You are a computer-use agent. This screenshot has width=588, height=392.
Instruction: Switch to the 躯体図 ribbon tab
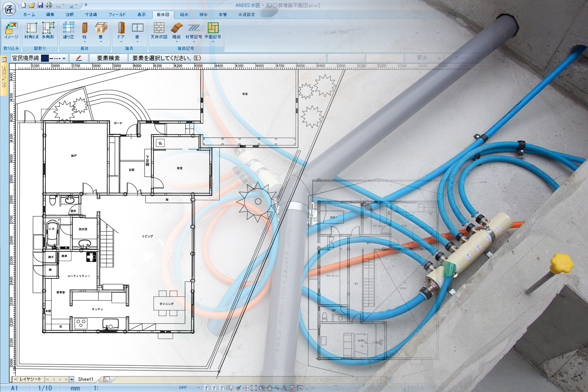163,15
